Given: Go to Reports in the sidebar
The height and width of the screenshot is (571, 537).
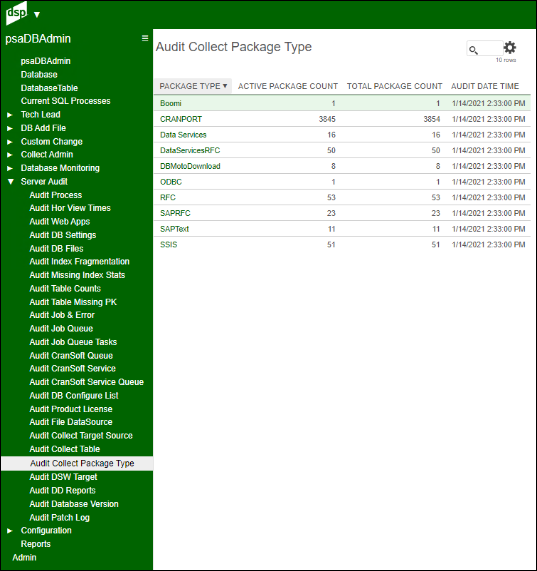Looking at the screenshot, I should [36, 544].
